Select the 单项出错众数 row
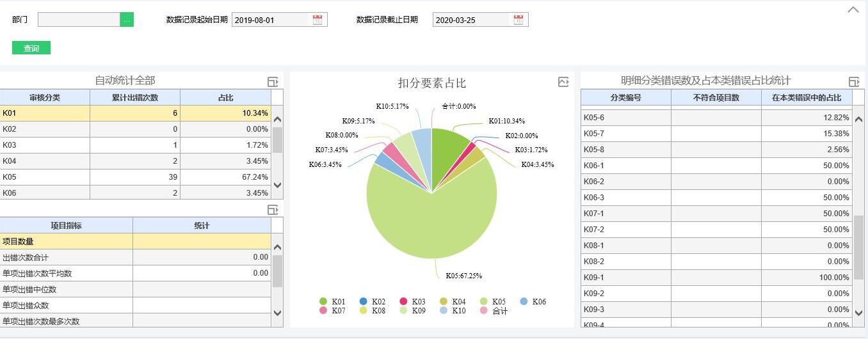Image resolution: width=868 pixels, height=339 pixels. click(x=135, y=305)
